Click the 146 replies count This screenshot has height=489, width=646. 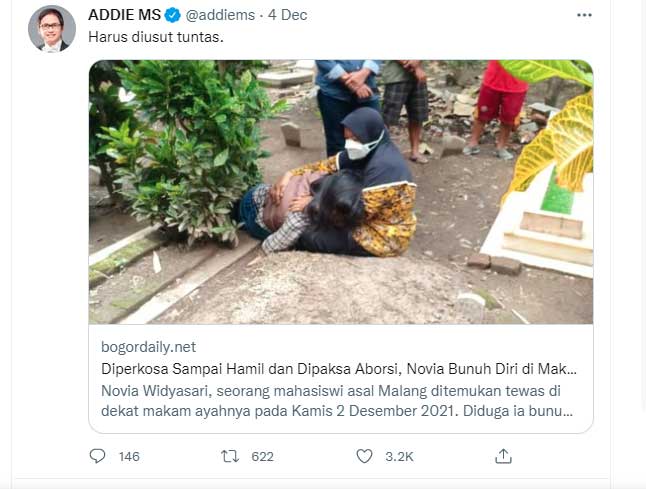click(x=129, y=456)
